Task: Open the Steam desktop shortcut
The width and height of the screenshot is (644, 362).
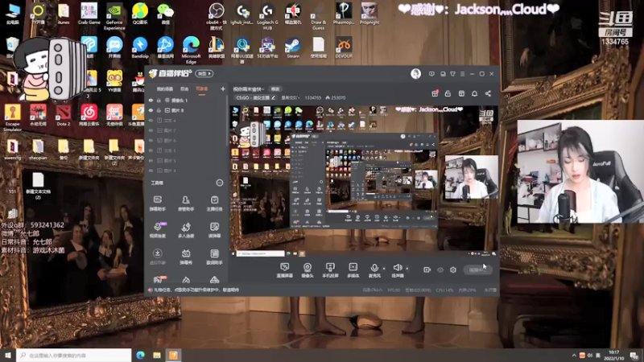Action: [293, 47]
